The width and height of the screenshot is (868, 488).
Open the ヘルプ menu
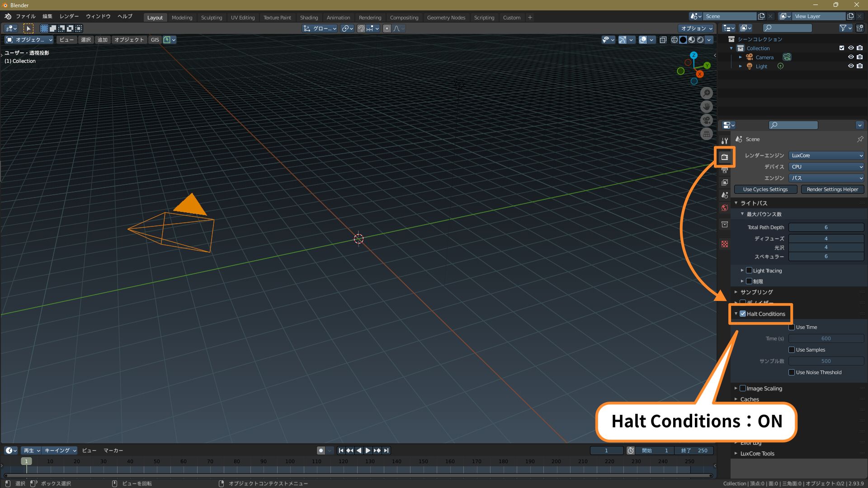[125, 16]
